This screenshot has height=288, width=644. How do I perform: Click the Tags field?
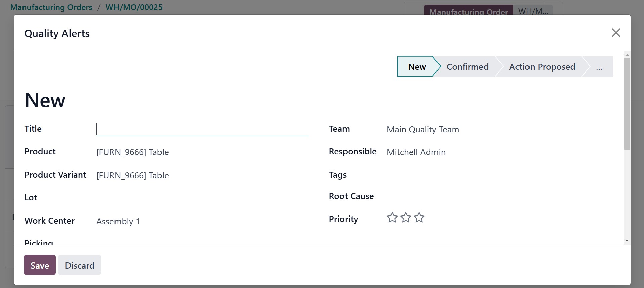(497, 175)
